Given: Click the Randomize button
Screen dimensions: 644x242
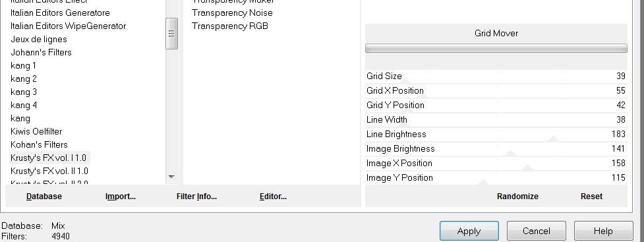Looking at the screenshot, I should coord(517,197).
